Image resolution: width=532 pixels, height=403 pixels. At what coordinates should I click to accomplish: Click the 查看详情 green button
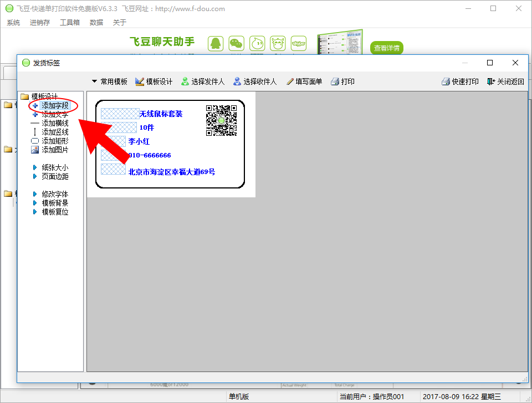coord(387,48)
